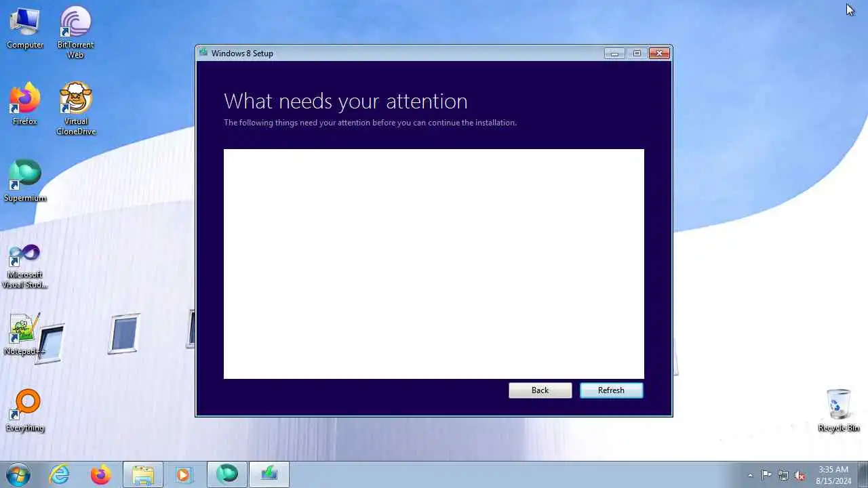Select Notepad++ desktop shortcut
Image resolution: width=868 pixels, height=488 pixels.
[x=25, y=335]
